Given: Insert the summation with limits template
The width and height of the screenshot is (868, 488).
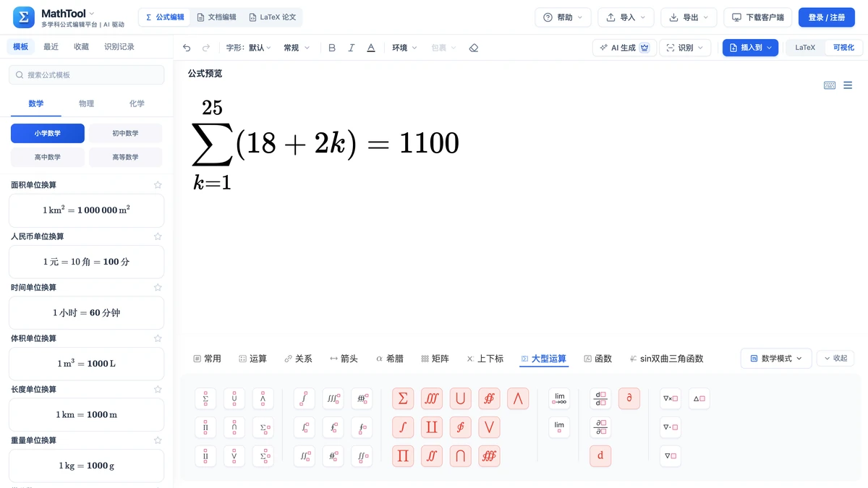Looking at the screenshot, I should click(x=205, y=398).
